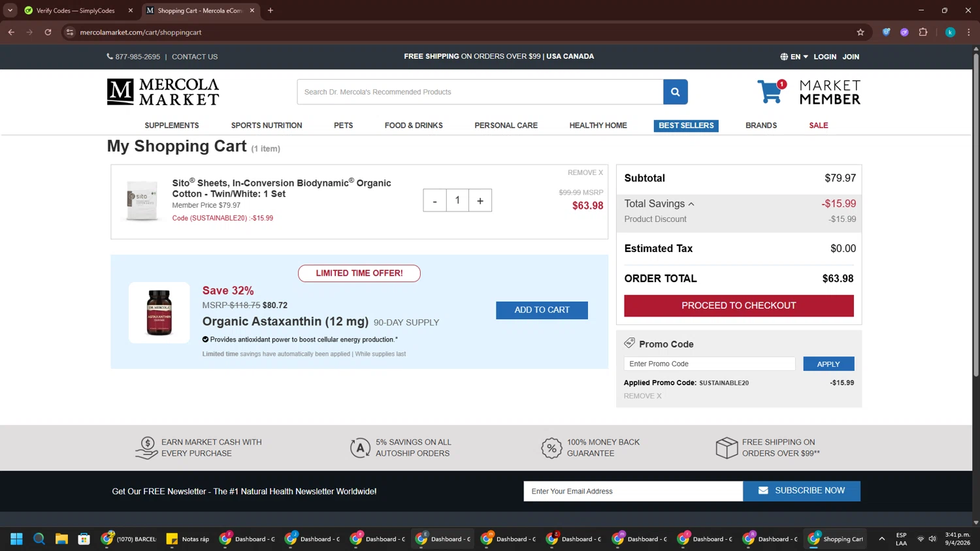Open the Best Sellers menu item
The width and height of the screenshot is (980, 551).
(x=686, y=125)
